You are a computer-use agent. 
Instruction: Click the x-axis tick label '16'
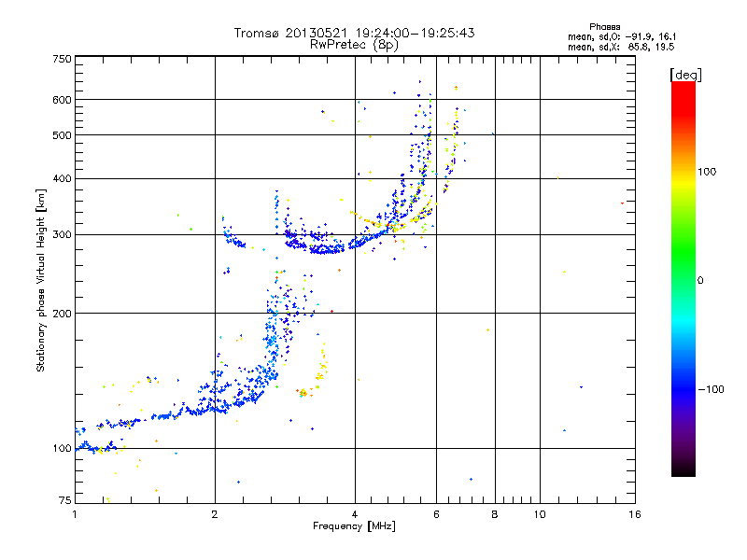tap(635, 514)
